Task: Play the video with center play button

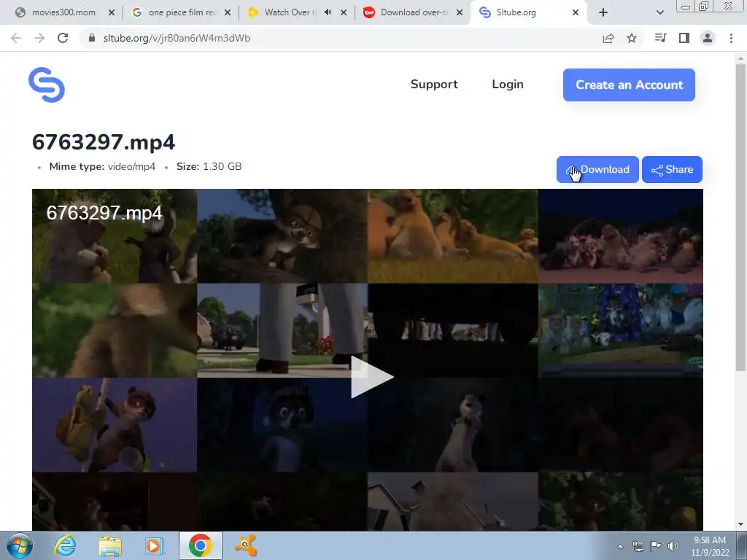Action: [372, 377]
